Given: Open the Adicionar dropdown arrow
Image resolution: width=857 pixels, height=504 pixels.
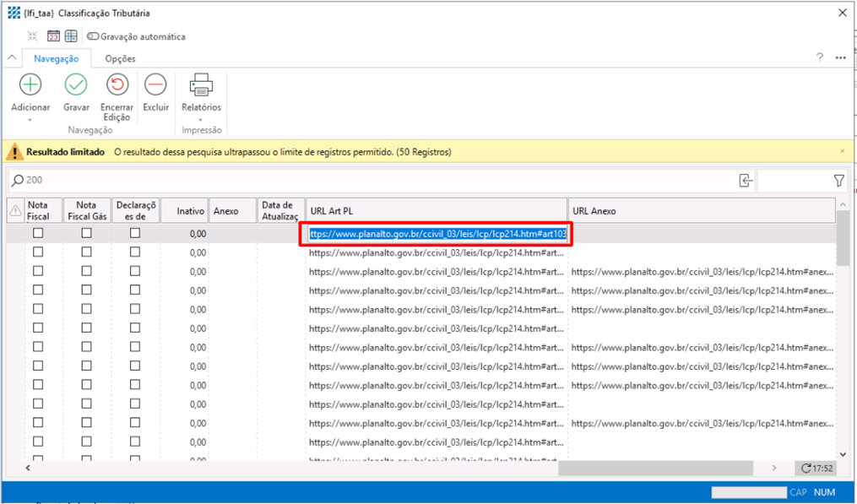Looking at the screenshot, I should pyautogui.click(x=30, y=120).
